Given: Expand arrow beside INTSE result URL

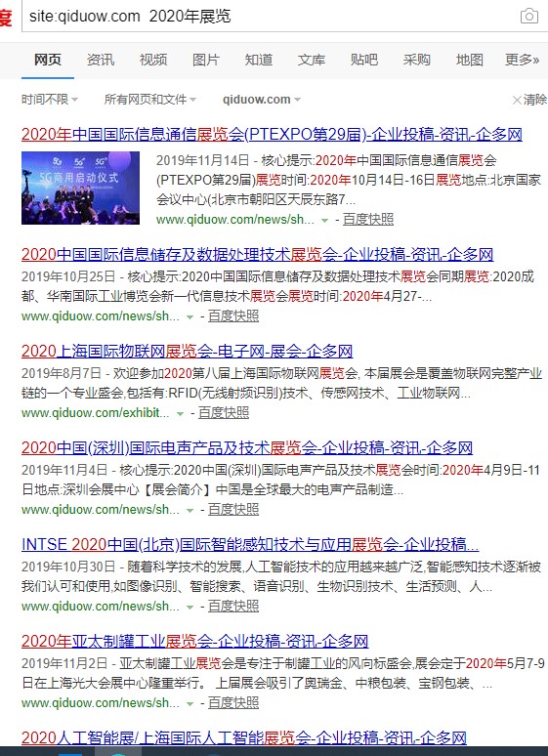Looking at the screenshot, I should tap(190, 607).
